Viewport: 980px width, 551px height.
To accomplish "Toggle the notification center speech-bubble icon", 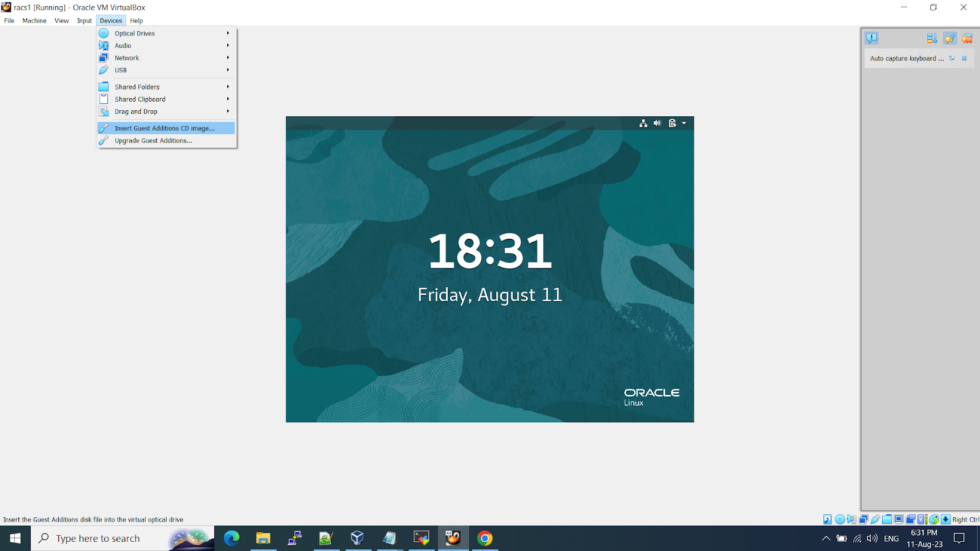I will click(x=872, y=38).
